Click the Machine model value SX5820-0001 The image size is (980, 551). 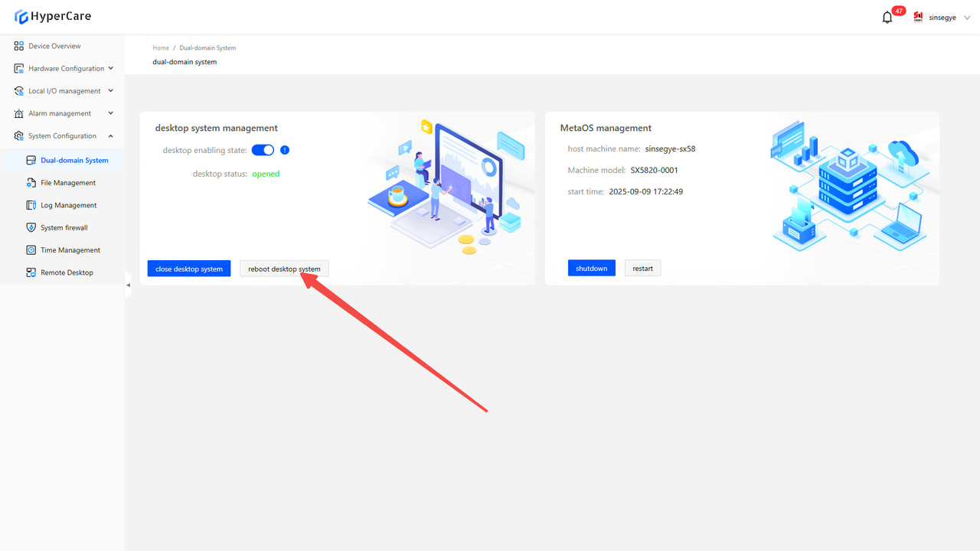[655, 170]
